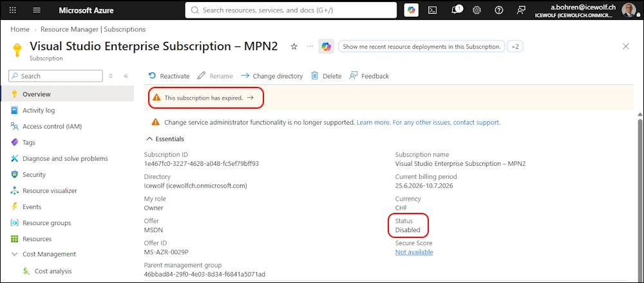Collapse the Essentials section
The width and height of the screenshot is (644, 283).
165,139
